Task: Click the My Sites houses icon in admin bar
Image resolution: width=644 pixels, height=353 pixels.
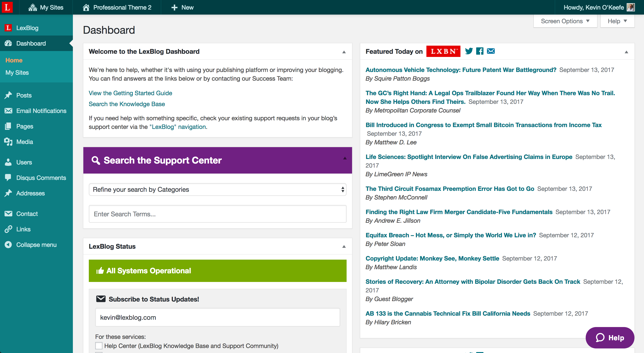Action: 33,8
